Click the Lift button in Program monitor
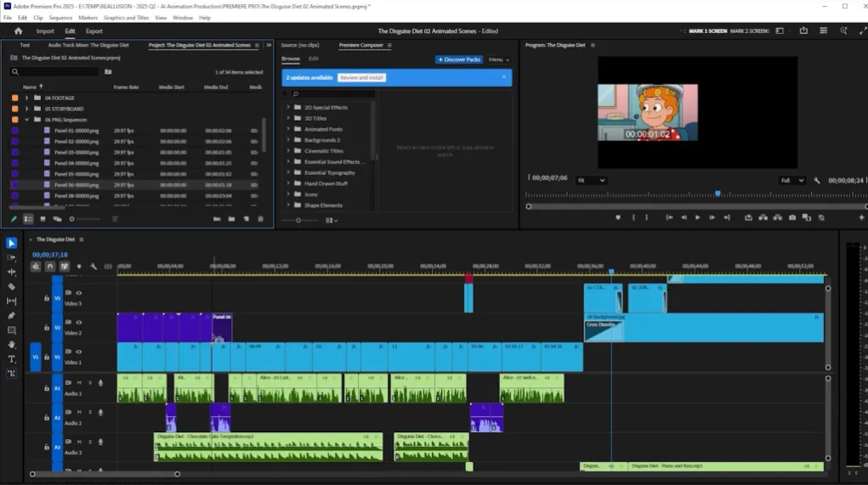This screenshot has width=868, height=485. click(x=763, y=218)
